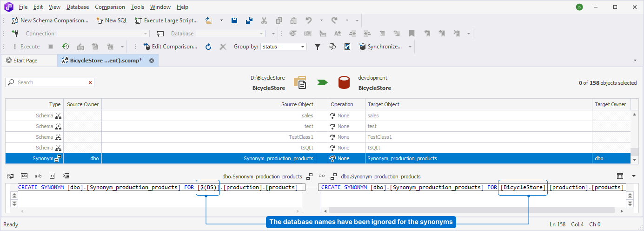Screen dimensions: 644x231
Task: Click the Paste icon in toolbar
Action: click(x=293, y=20)
